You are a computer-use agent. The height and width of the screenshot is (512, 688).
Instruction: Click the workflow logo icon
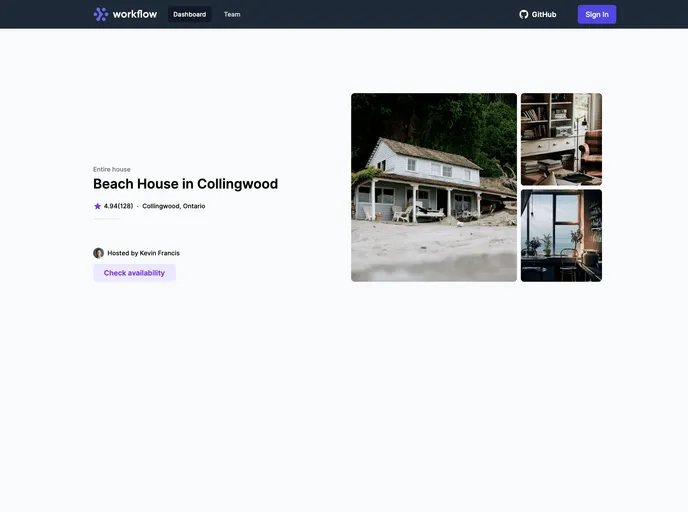pos(101,14)
